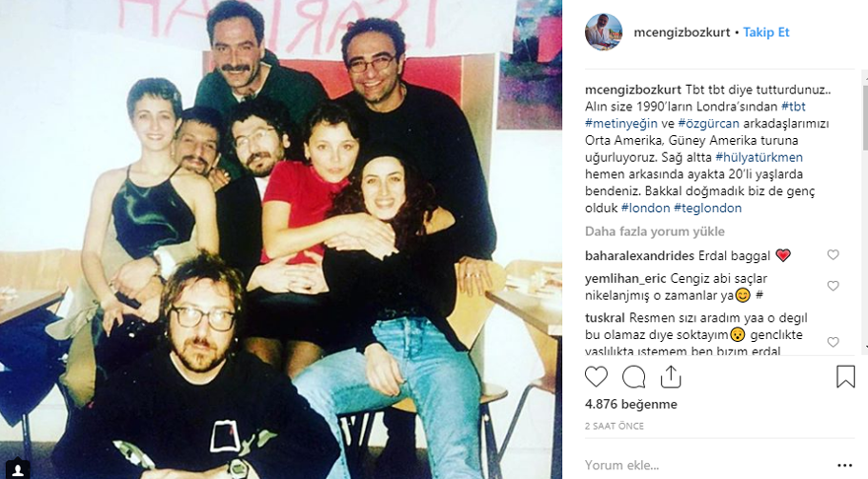Visit baharalexandrides' profile from the comment
The width and height of the screenshot is (868, 479).
click(x=639, y=255)
